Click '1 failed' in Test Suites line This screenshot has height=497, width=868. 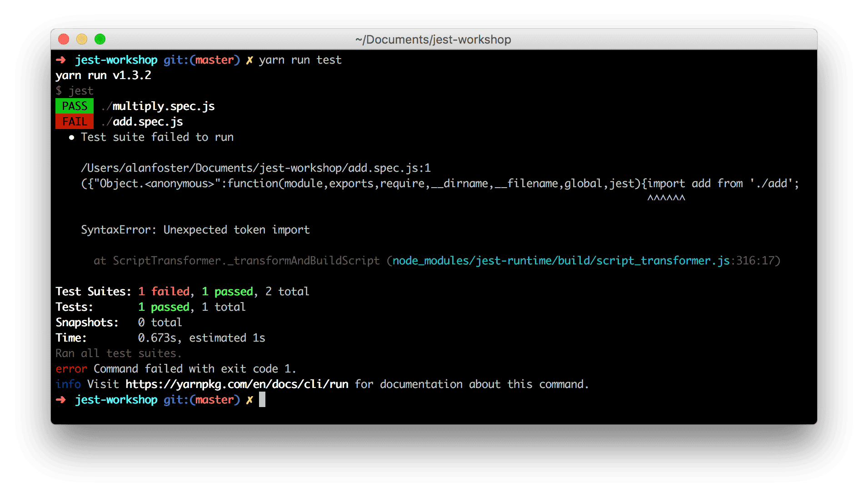click(164, 292)
